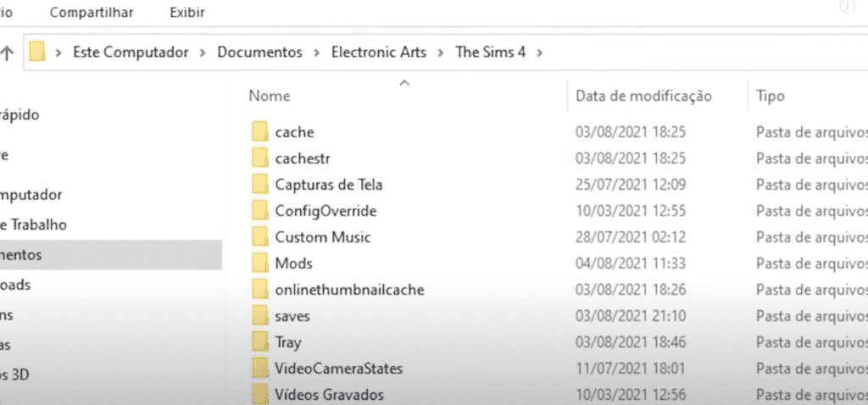Select the 'Tray' folder name
Viewport: 868px width, 405px height.
tap(288, 342)
